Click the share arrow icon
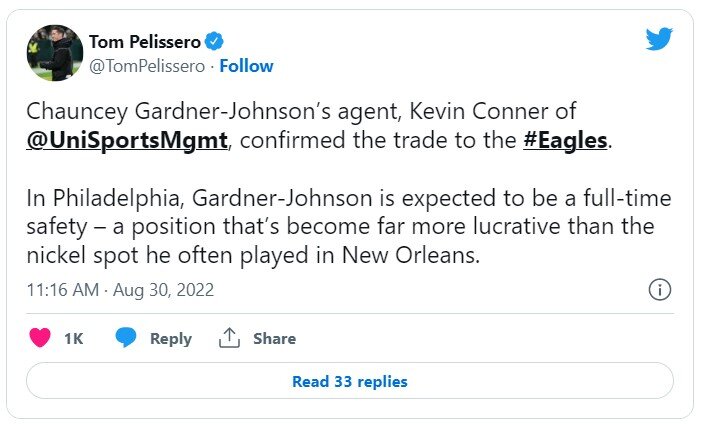 pyautogui.click(x=229, y=338)
